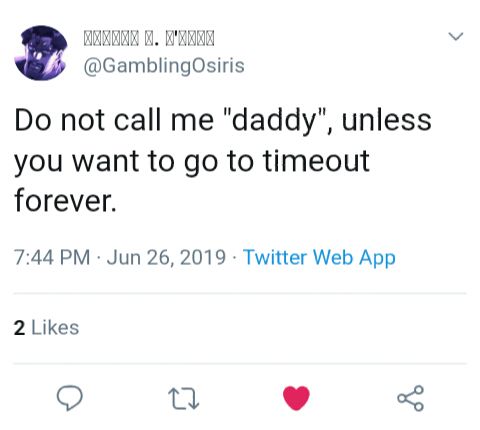Click the bold number 2 like count
Image resolution: width=480 pixels, height=430 pixels.
[19, 328]
